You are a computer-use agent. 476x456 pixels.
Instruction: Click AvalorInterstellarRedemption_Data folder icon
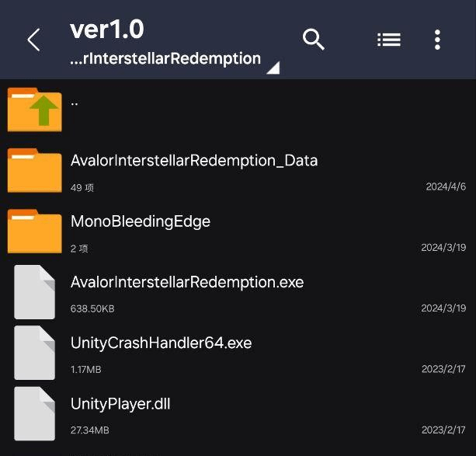(x=35, y=170)
